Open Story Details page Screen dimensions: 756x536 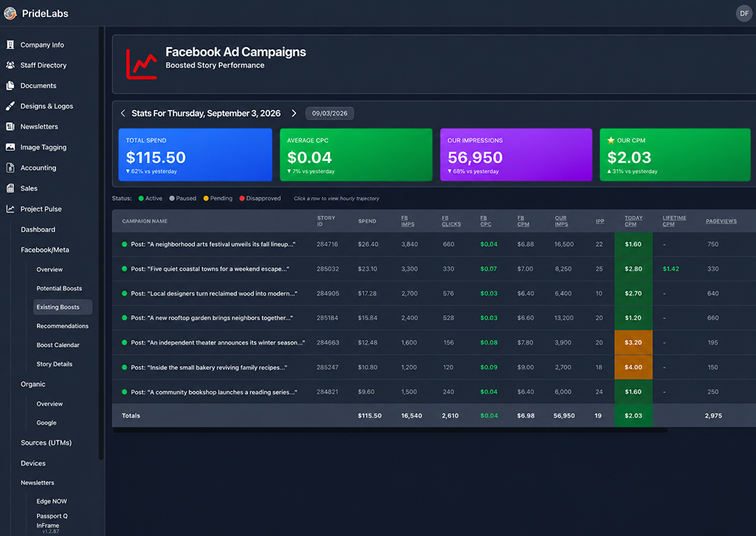[x=55, y=364]
